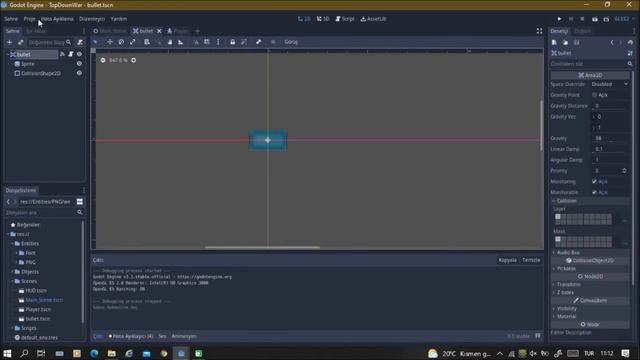
Task: Select the Rotate tool in viewport toolbar
Action: coord(121,42)
